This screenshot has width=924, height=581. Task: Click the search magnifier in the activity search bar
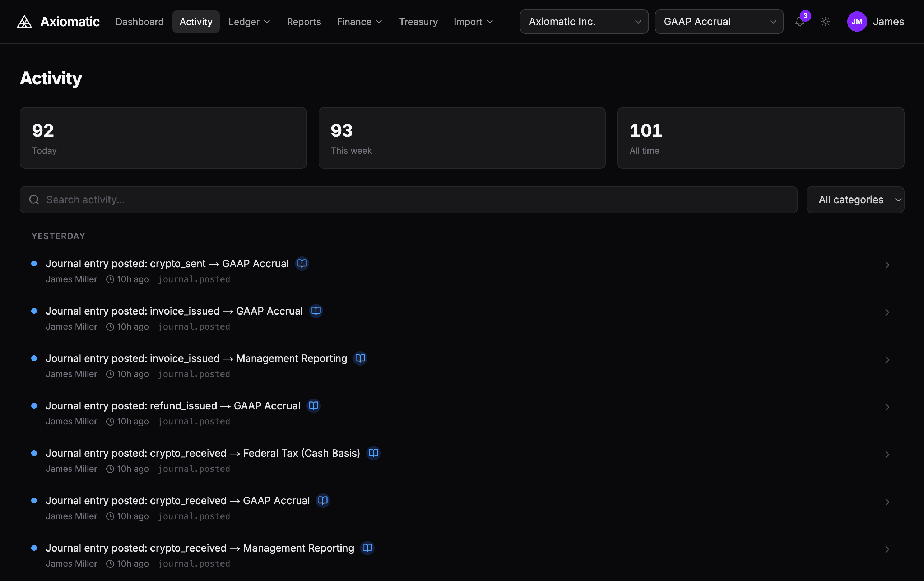34,200
